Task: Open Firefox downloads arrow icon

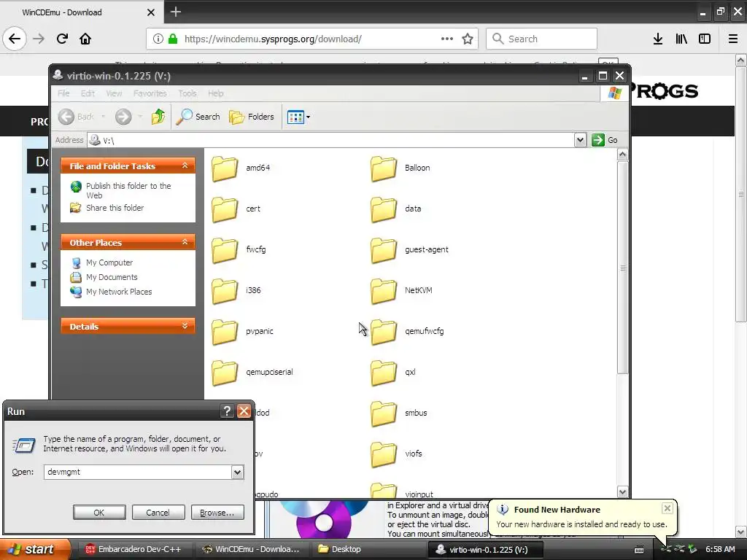Action: point(658,39)
